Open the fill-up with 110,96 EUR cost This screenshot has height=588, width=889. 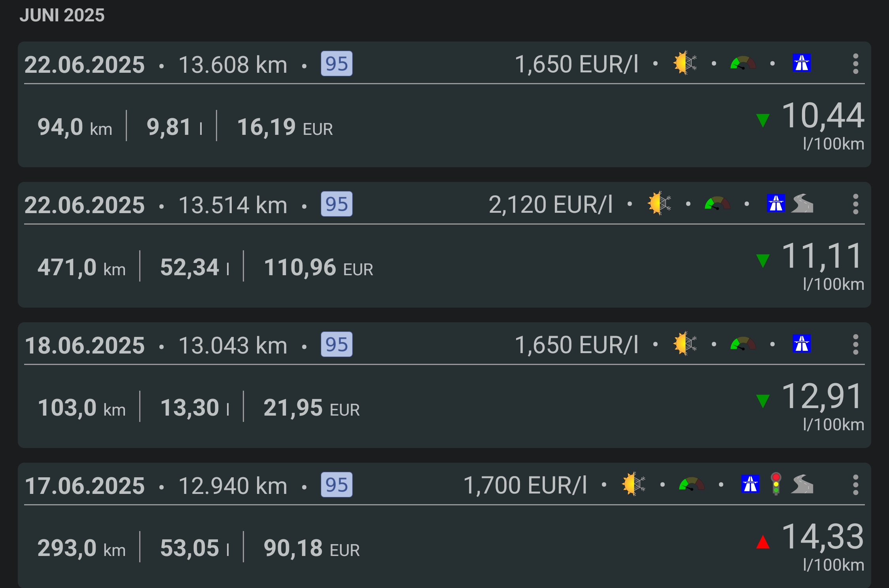click(x=318, y=267)
